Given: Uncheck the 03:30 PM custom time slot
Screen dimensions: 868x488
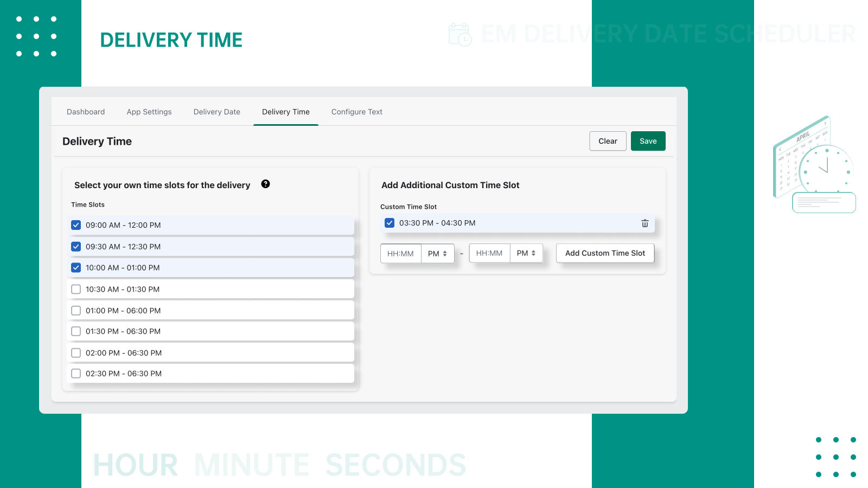Looking at the screenshot, I should [x=389, y=223].
